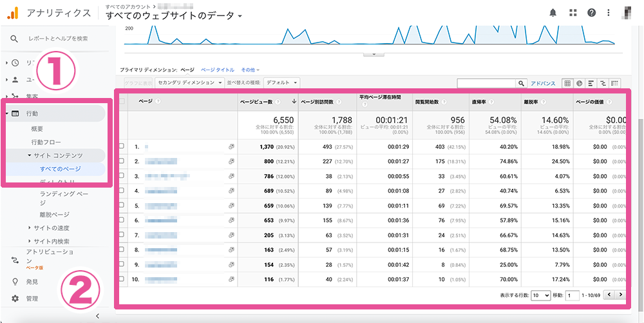Click help icon next to ページビュー数
Screen dimensions: 644x323
[x=278, y=102]
